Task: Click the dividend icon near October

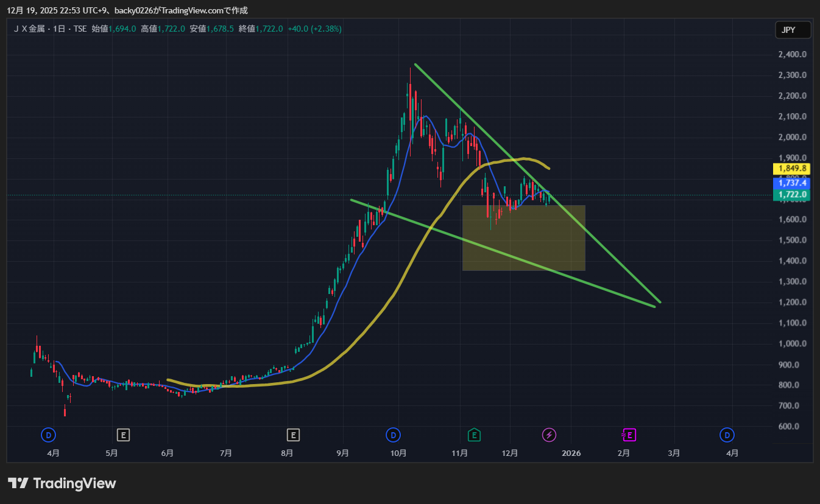Action: point(394,435)
